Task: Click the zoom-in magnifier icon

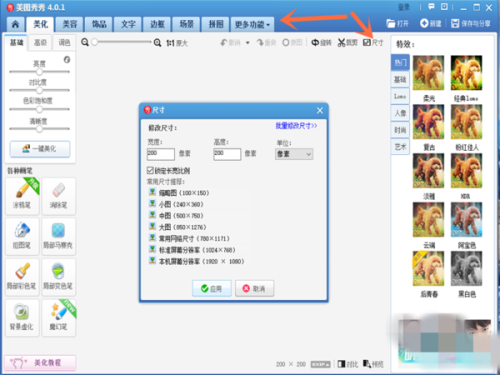Action: pyautogui.click(x=157, y=43)
